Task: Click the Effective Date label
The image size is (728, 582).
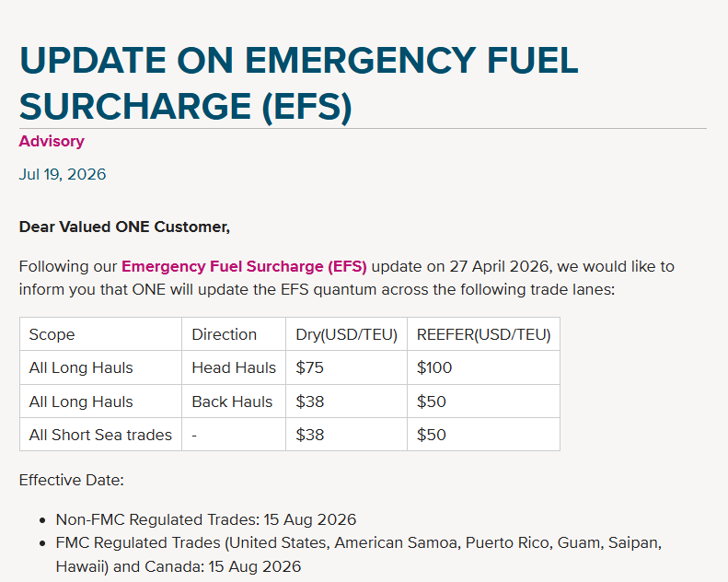Action: coord(72,480)
